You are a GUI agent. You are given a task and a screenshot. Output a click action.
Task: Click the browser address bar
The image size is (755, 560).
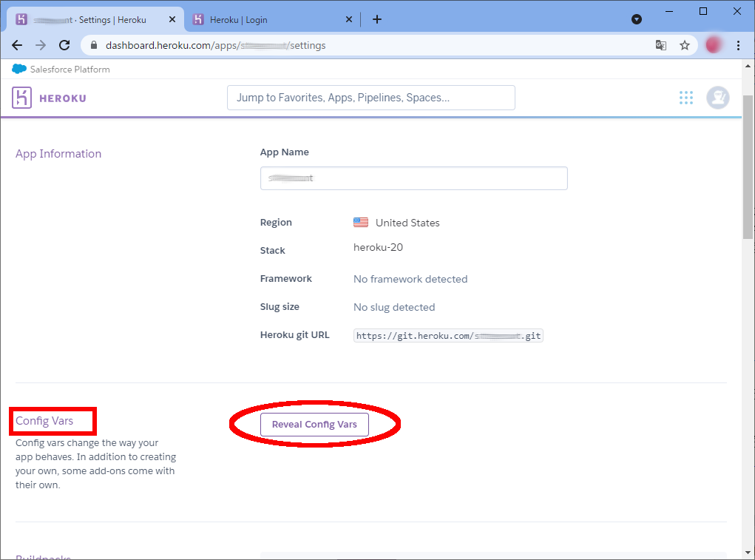tap(370, 45)
